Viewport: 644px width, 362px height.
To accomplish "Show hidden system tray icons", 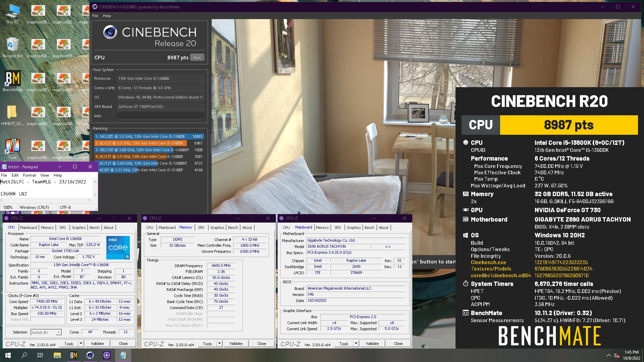I will (608, 355).
